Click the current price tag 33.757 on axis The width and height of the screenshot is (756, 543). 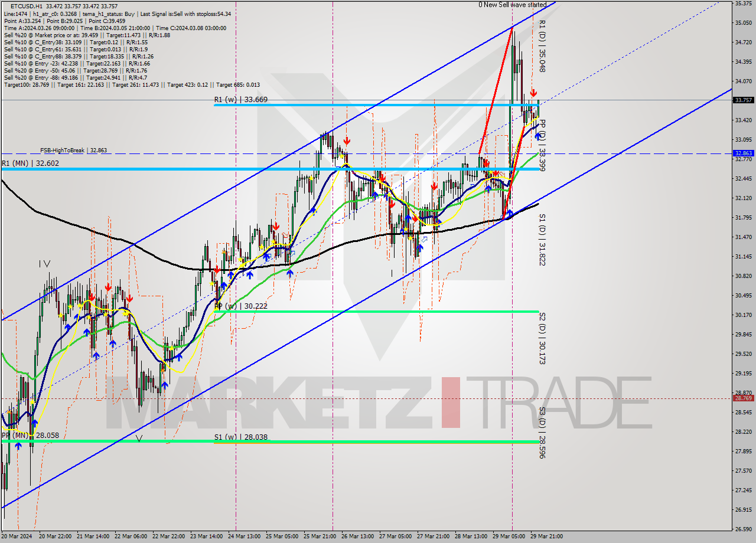tap(743, 100)
